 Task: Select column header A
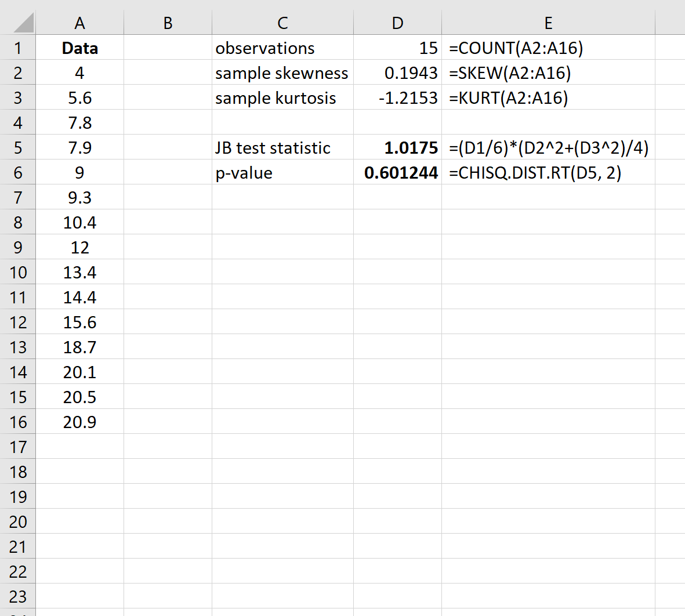click(79, 22)
